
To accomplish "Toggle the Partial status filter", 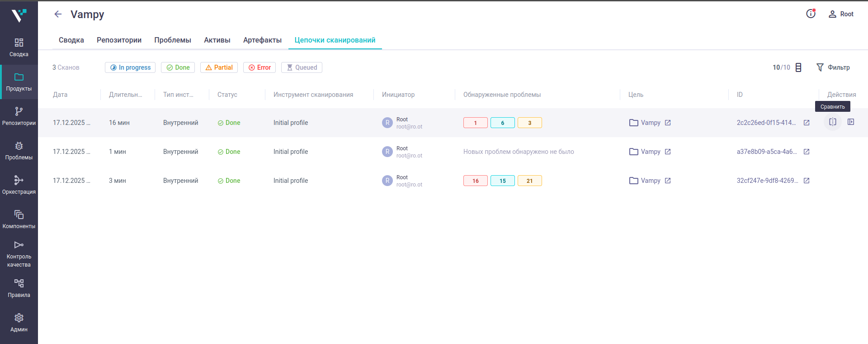I will pyautogui.click(x=219, y=67).
